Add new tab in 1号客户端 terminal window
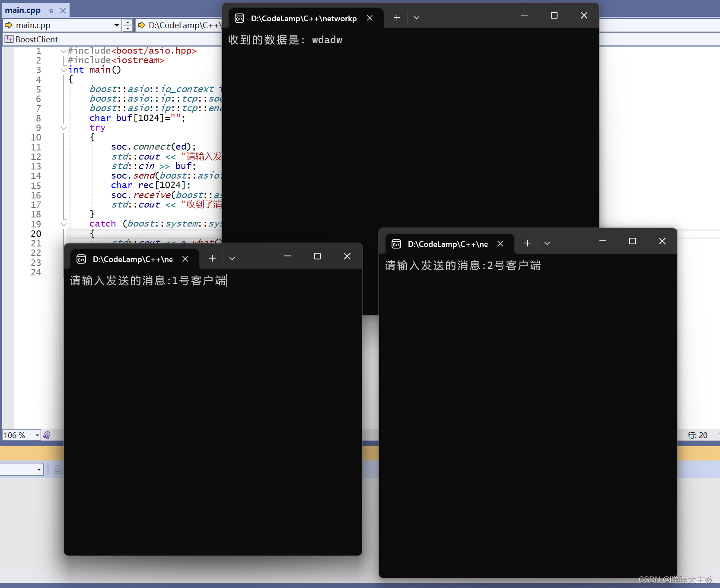The width and height of the screenshot is (720, 588). 212,259
